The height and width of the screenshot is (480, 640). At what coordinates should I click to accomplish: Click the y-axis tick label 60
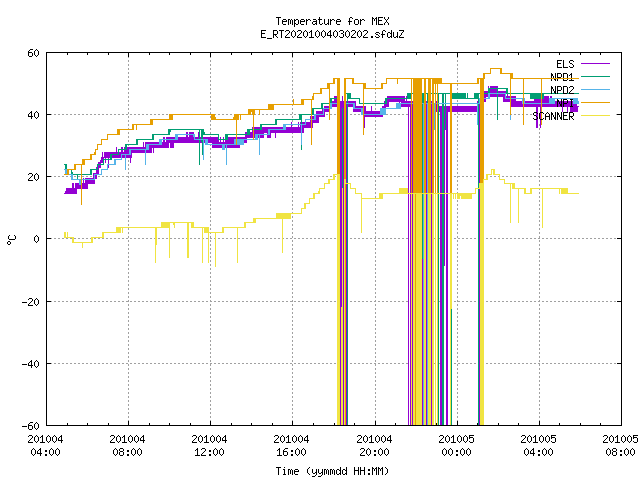33,53
